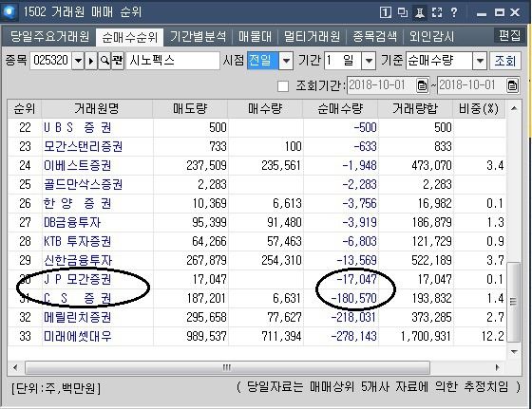Image resolution: width=532 pixels, height=409 pixels.
Task: Open the 기간별분석 tab
Action: [198, 36]
